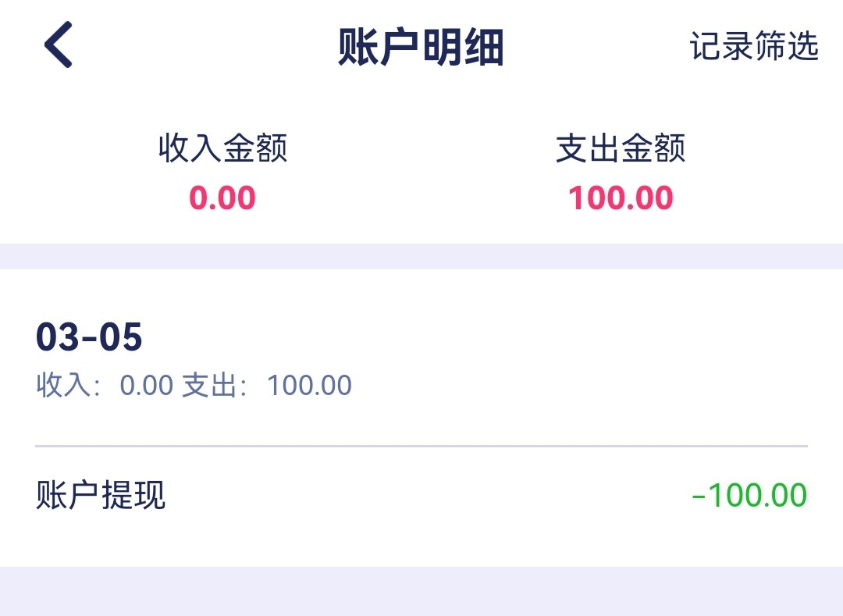Select the 支出金额 label
The image size is (843, 616).
(621, 148)
